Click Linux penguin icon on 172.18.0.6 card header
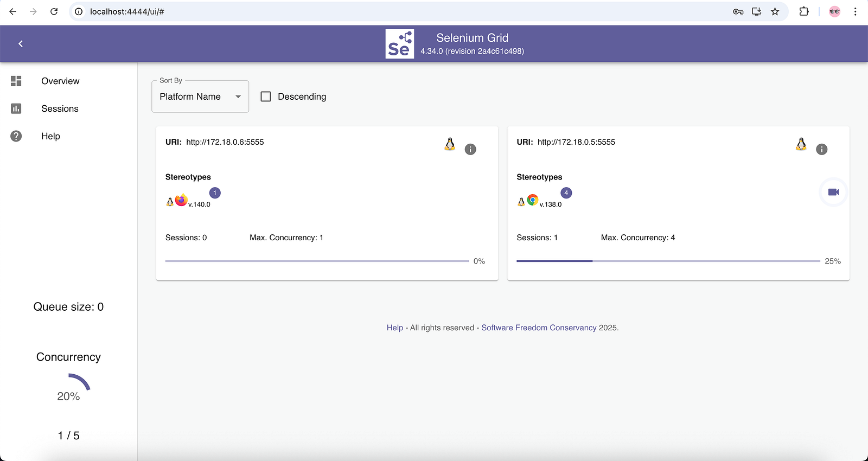This screenshot has width=868, height=461. point(450,144)
